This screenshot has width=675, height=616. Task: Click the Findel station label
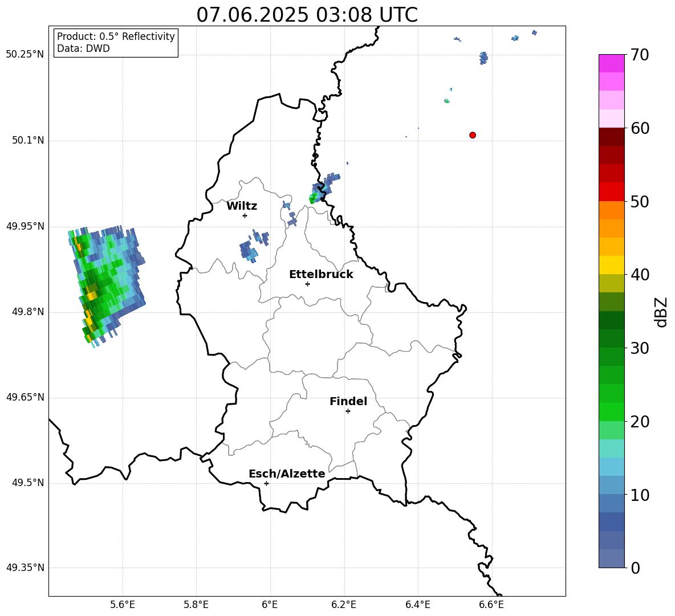(348, 401)
